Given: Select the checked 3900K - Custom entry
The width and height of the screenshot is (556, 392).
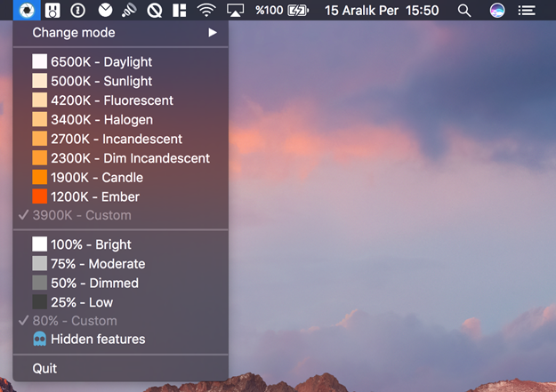Looking at the screenshot, I should coord(82,215).
